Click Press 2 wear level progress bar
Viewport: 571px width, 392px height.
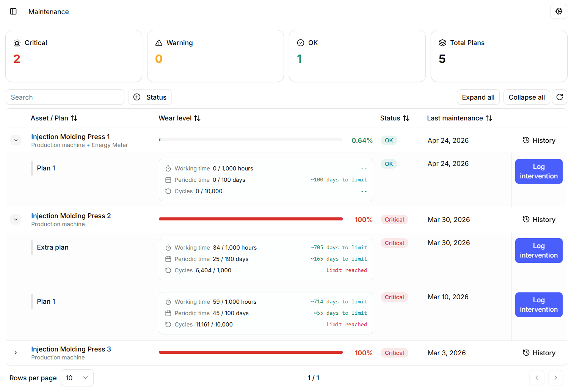click(251, 219)
